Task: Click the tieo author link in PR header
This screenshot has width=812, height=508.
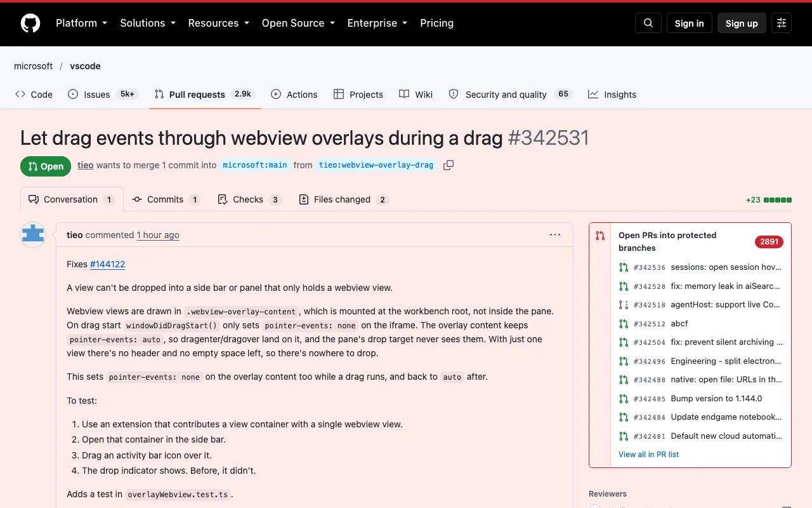Action: click(86, 165)
